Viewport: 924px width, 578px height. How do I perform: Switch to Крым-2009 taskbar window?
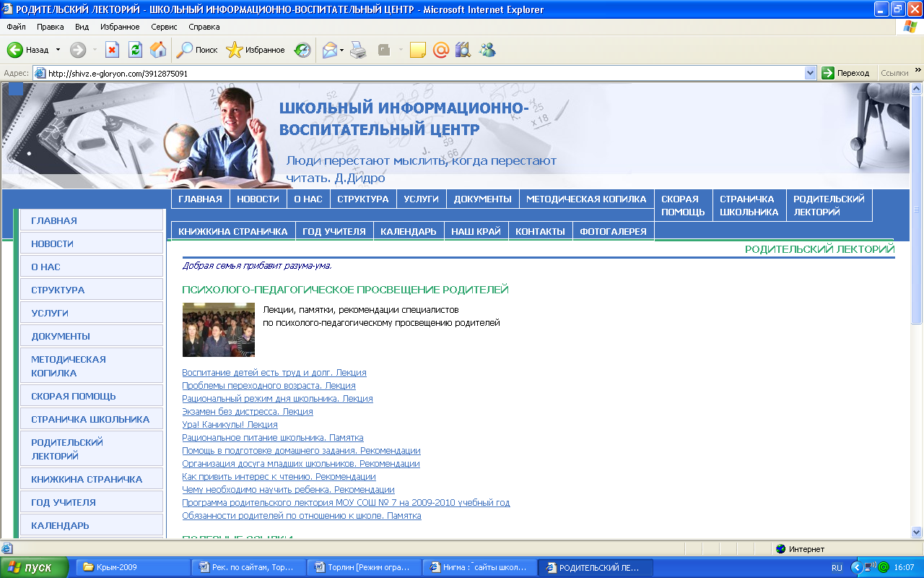point(132,567)
